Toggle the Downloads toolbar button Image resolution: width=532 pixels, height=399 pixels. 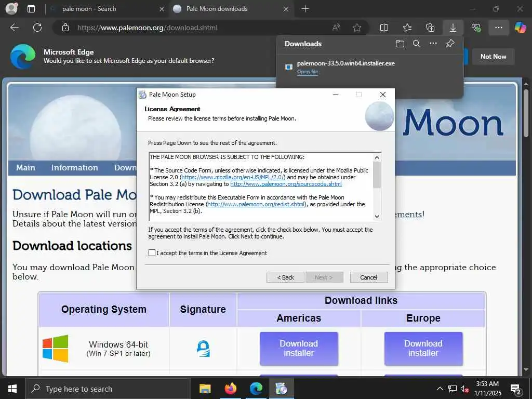[x=453, y=28]
